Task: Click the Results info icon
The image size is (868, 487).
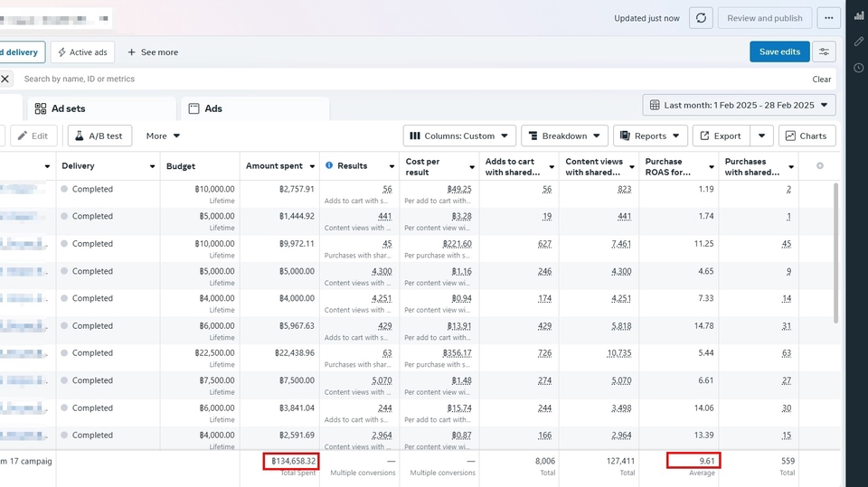Action: [x=329, y=165]
